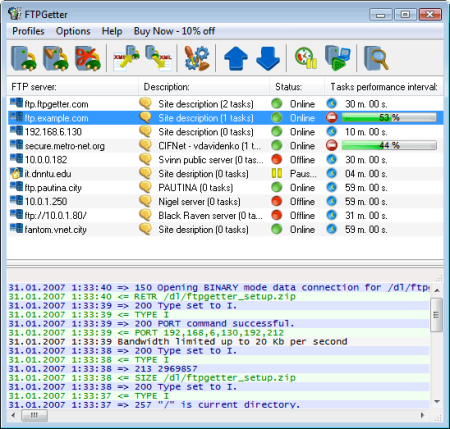The image size is (450, 429).
Task: Click the 213 2969857 log line
Action: 219,369
